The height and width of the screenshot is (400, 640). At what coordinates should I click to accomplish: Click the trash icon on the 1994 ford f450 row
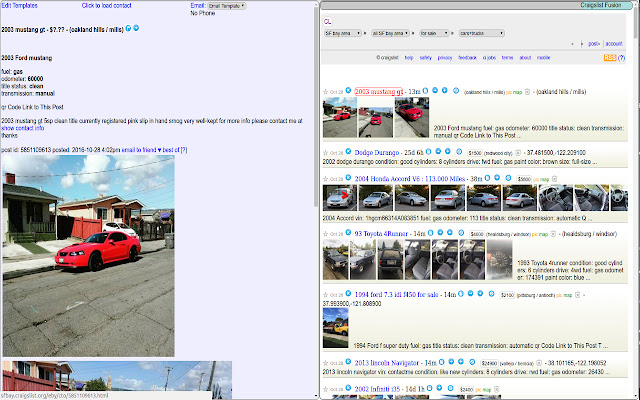[578, 295]
